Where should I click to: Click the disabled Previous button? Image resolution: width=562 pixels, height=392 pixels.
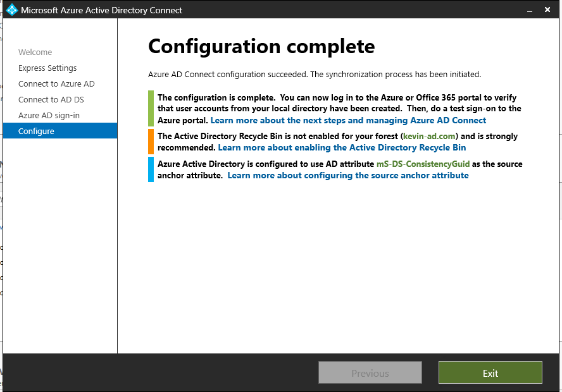[370, 372]
